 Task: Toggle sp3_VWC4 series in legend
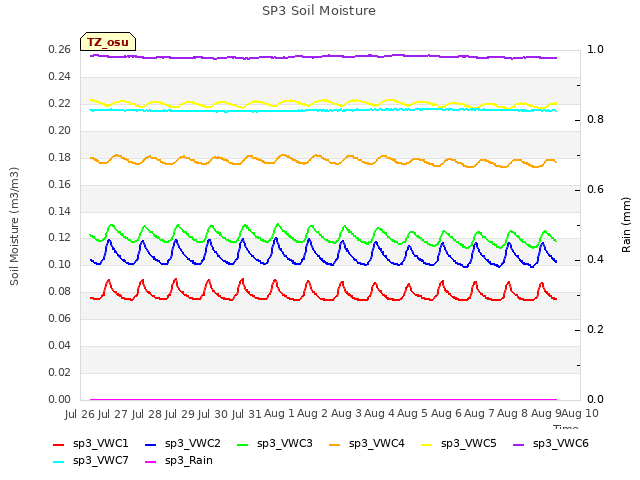coord(367,444)
